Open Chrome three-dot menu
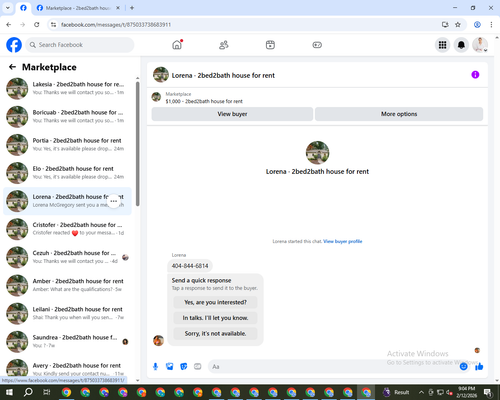 click(x=491, y=25)
